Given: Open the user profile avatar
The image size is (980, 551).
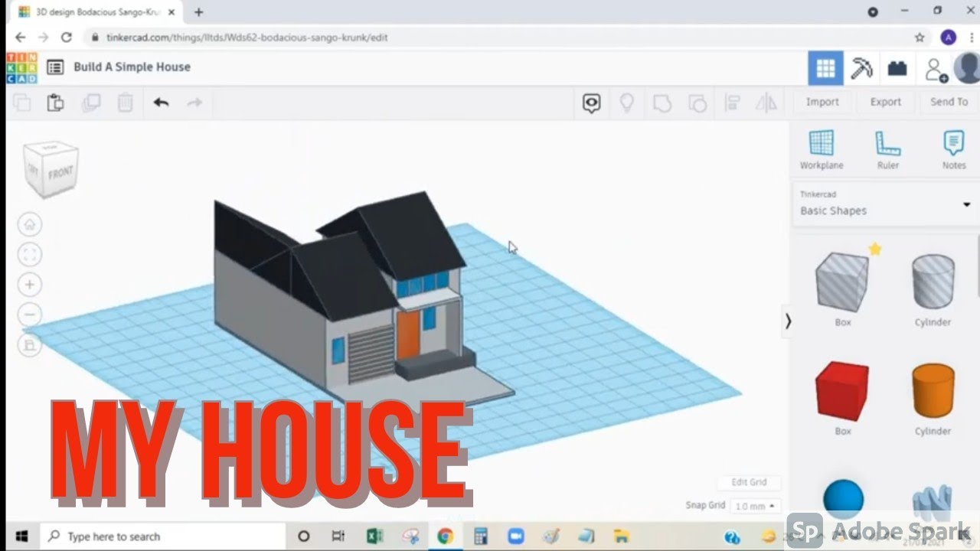Looking at the screenshot, I should 967,68.
